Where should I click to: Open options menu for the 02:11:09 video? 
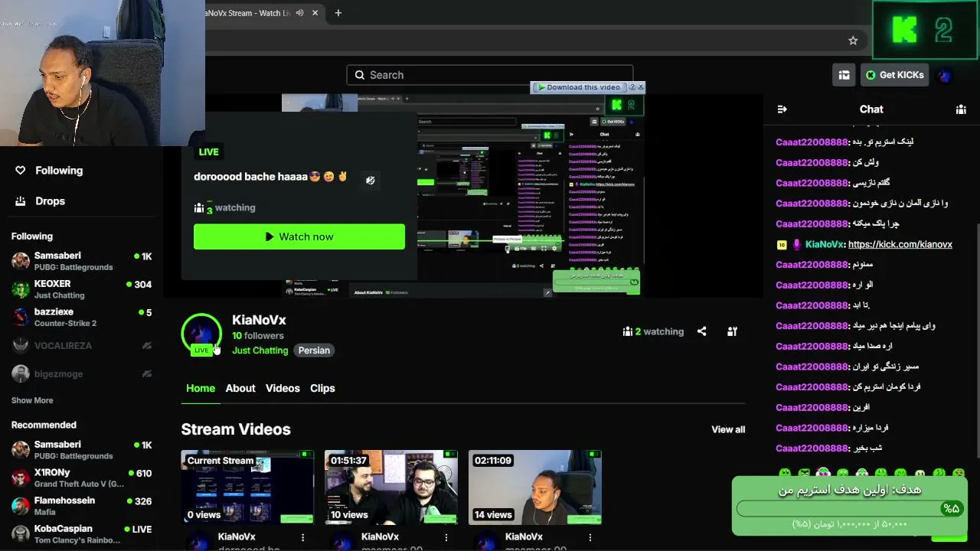coord(590,537)
